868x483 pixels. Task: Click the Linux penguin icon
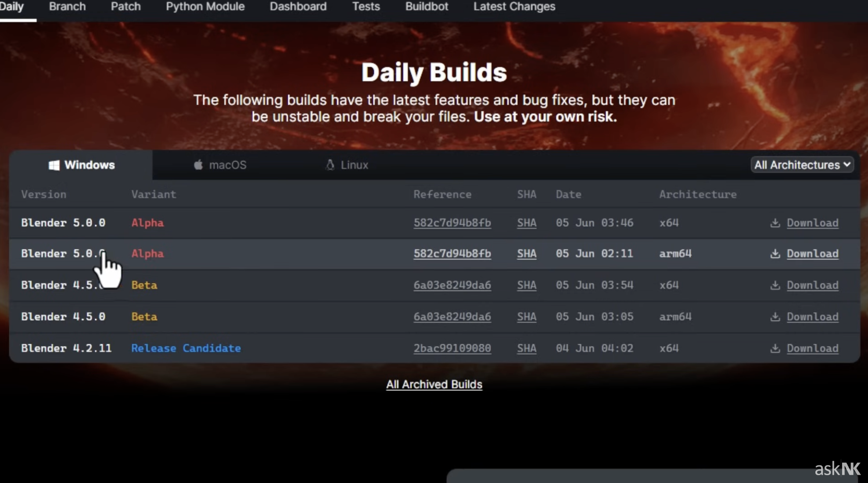[330, 165]
